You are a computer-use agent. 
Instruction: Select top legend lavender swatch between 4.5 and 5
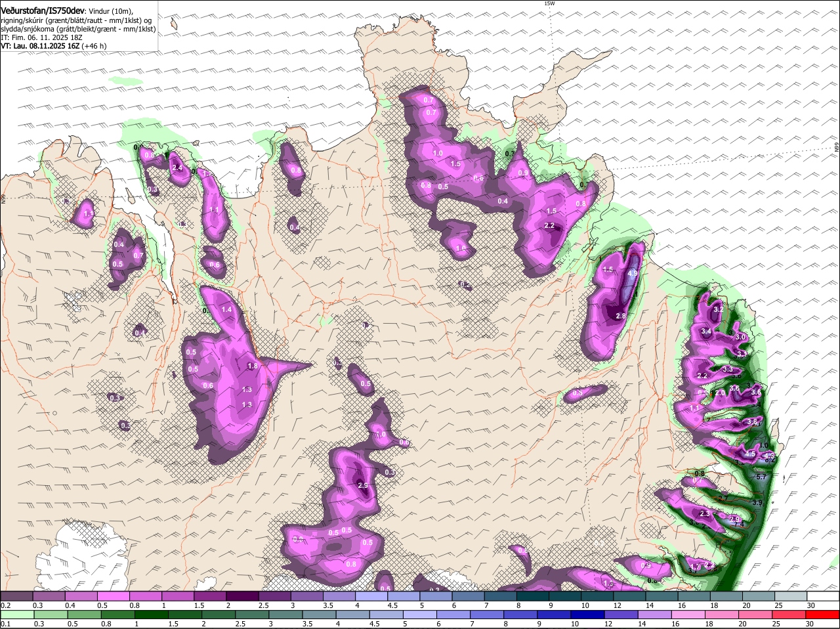pyautogui.click(x=404, y=596)
